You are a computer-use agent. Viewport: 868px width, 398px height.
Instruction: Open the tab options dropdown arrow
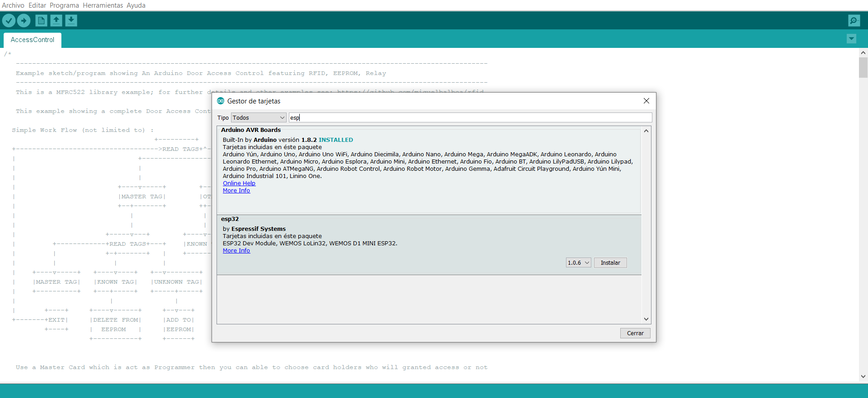pyautogui.click(x=851, y=39)
